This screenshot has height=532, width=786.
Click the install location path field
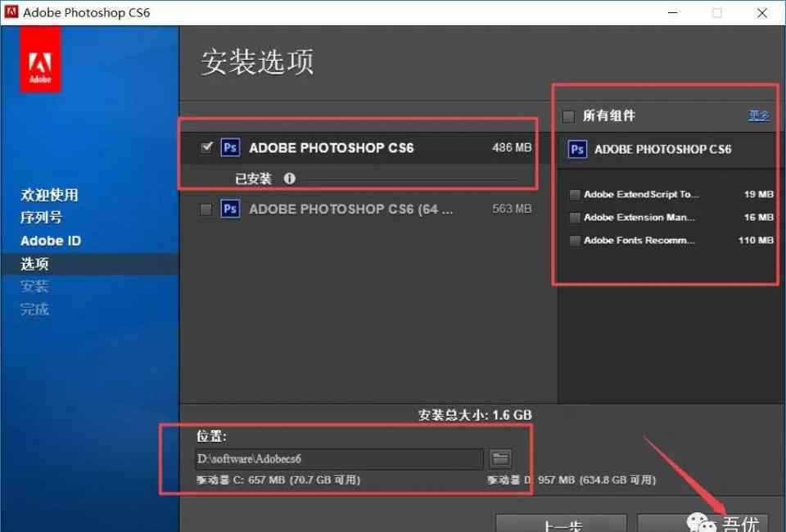339,459
